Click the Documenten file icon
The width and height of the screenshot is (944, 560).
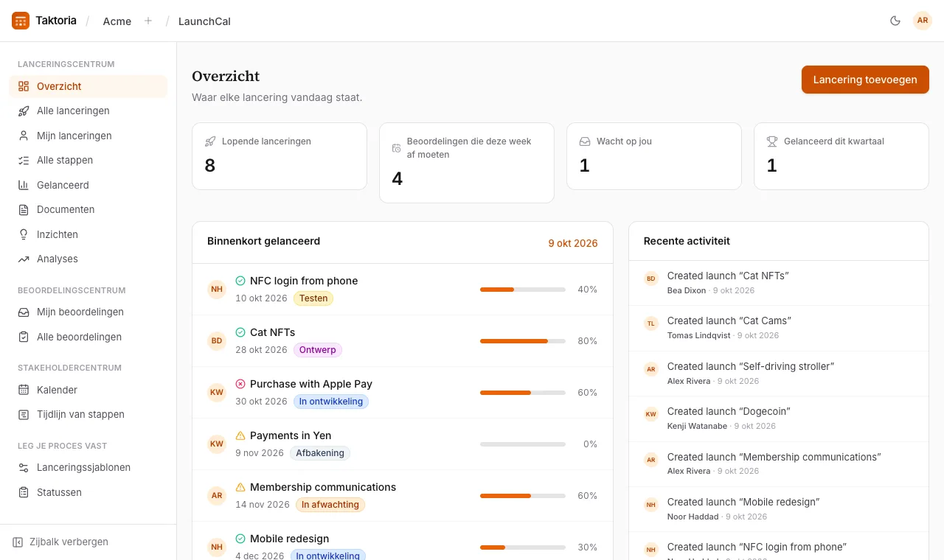[x=24, y=209]
